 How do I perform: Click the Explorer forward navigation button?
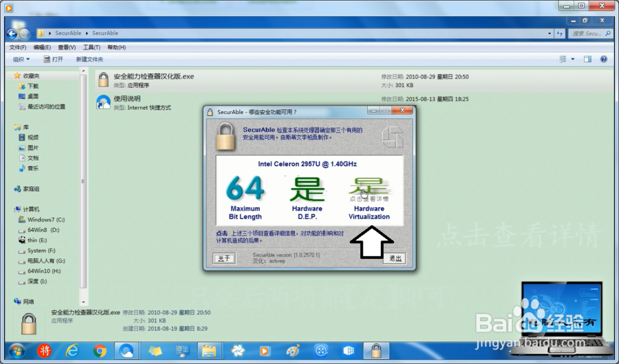(24, 34)
